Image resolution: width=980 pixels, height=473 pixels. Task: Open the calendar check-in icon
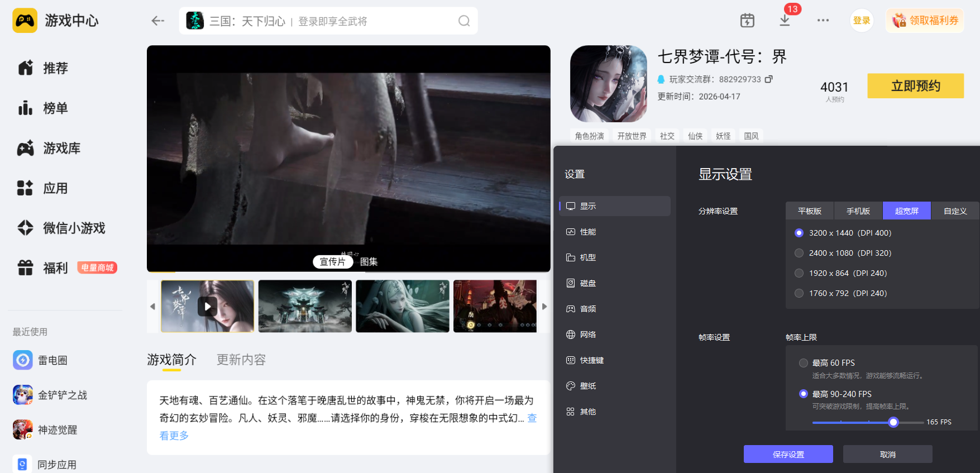pyautogui.click(x=747, y=21)
